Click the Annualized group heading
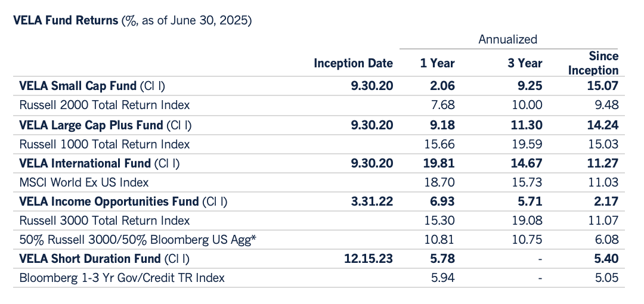644x304 pixels. point(508,39)
